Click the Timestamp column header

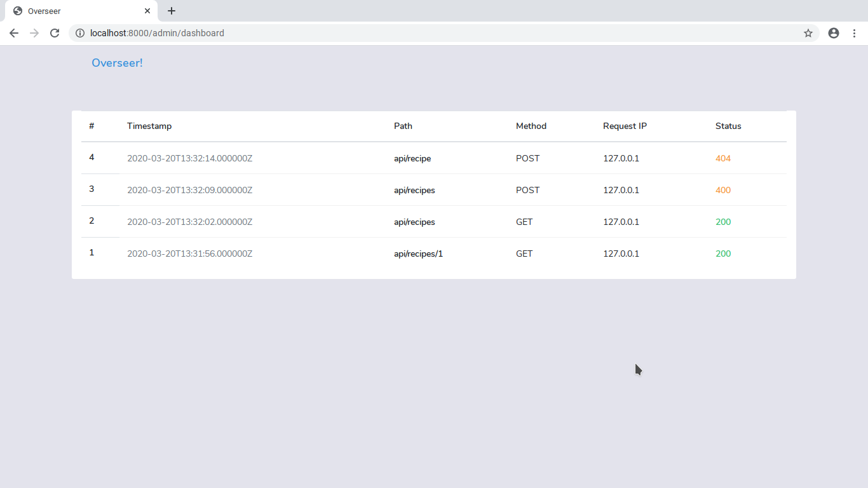(149, 126)
